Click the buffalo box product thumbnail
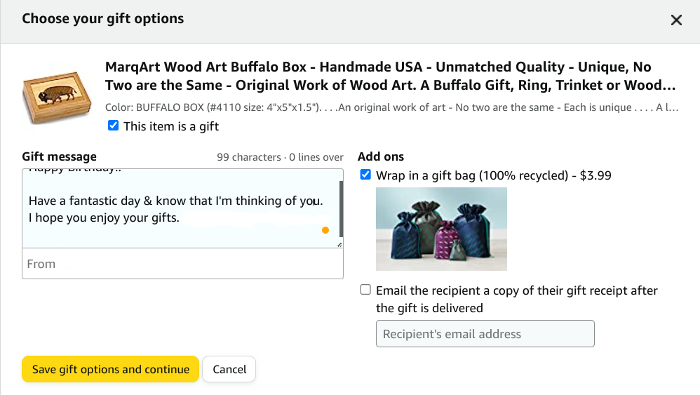Image resolution: width=700 pixels, height=395 pixels. coord(57,97)
